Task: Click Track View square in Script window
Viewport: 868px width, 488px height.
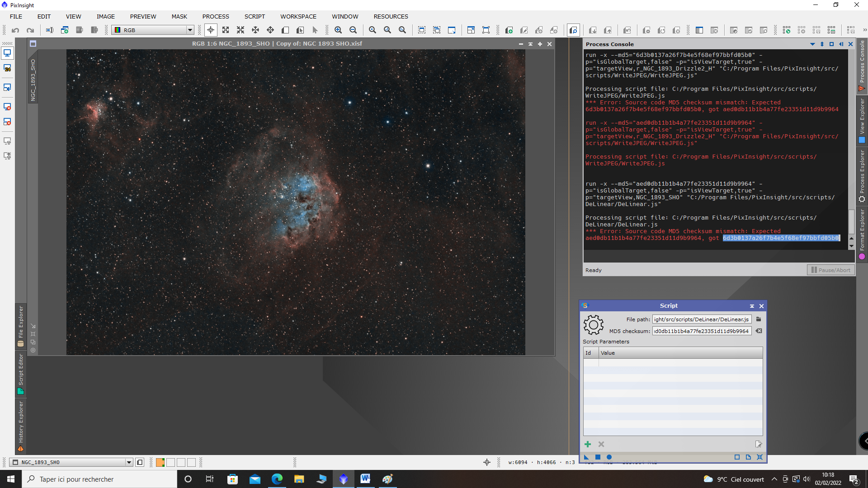Action: pos(737,457)
